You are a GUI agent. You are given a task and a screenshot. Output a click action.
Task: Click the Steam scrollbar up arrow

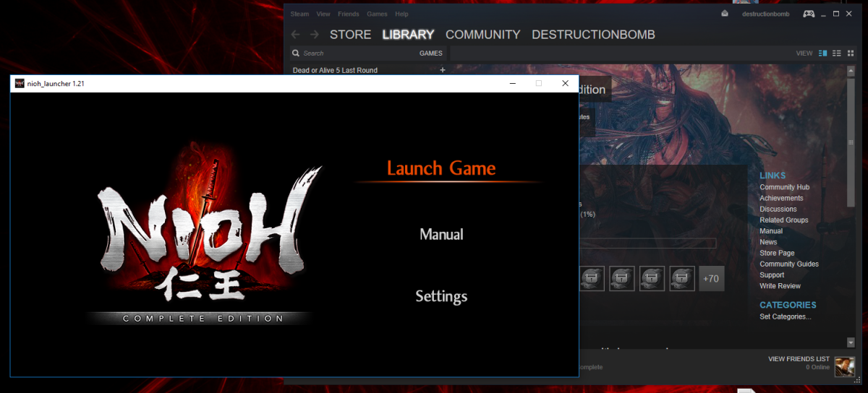pyautogui.click(x=851, y=70)
